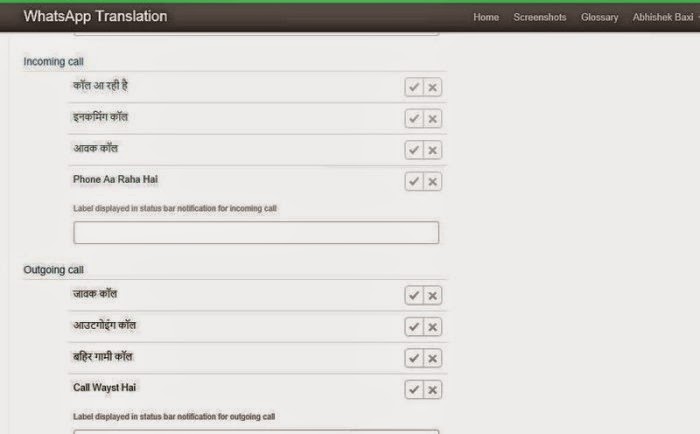Approve the 'आवक कॉल' translation checkmark
Image resolution: width=700 pixels, height=434 pixels.
(414, 150)
